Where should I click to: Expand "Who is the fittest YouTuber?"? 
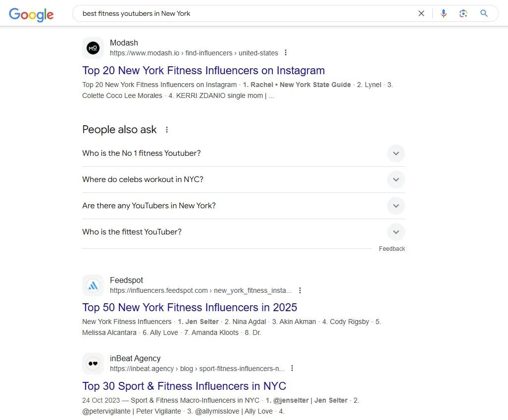(x=396, y=232)
